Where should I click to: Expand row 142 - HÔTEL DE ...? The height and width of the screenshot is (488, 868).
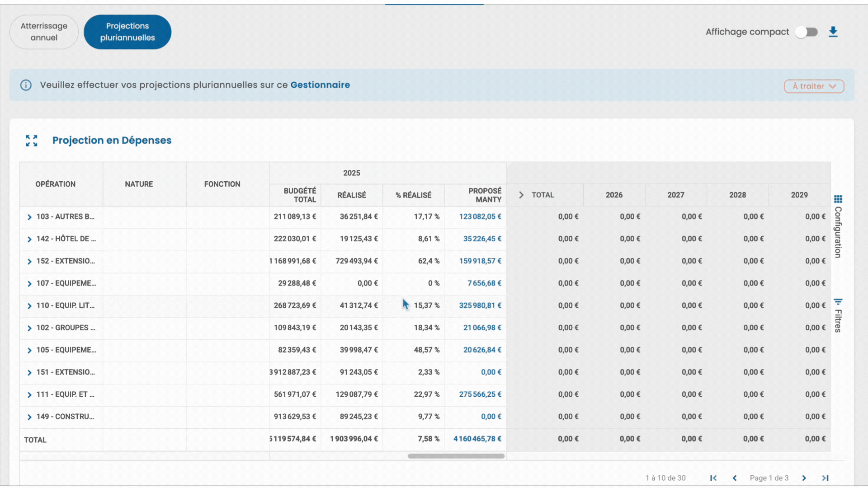(x=29, y=239)
